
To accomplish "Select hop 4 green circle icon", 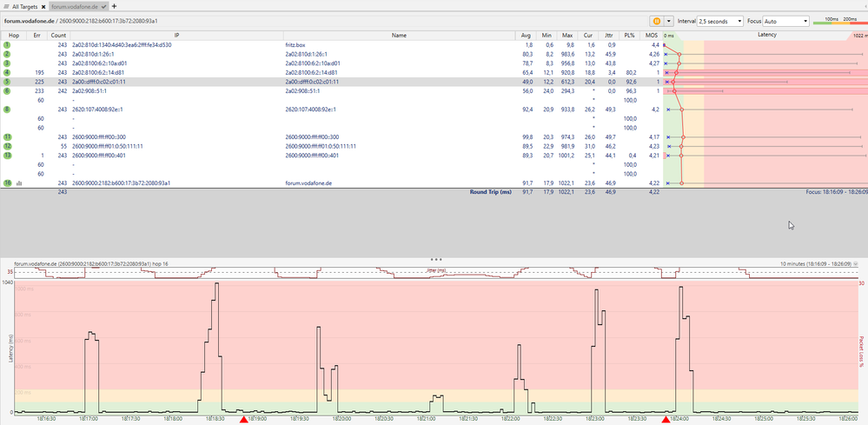I will click(x=7, y=72).
